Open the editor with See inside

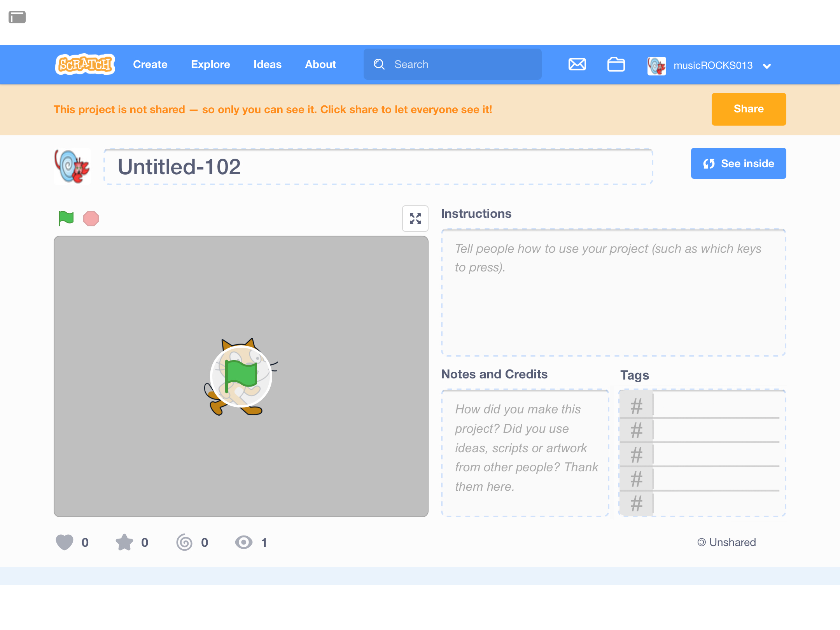tap(738, 163)
